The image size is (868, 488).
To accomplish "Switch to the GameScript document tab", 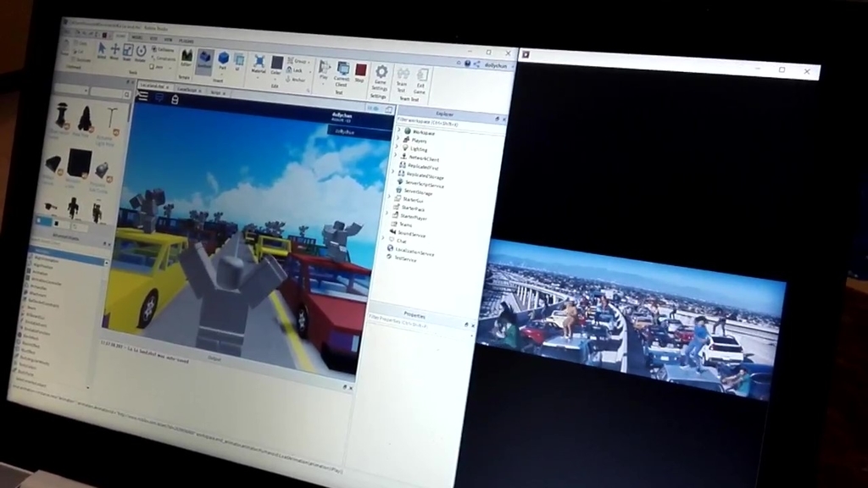I will tap(187, 89).
